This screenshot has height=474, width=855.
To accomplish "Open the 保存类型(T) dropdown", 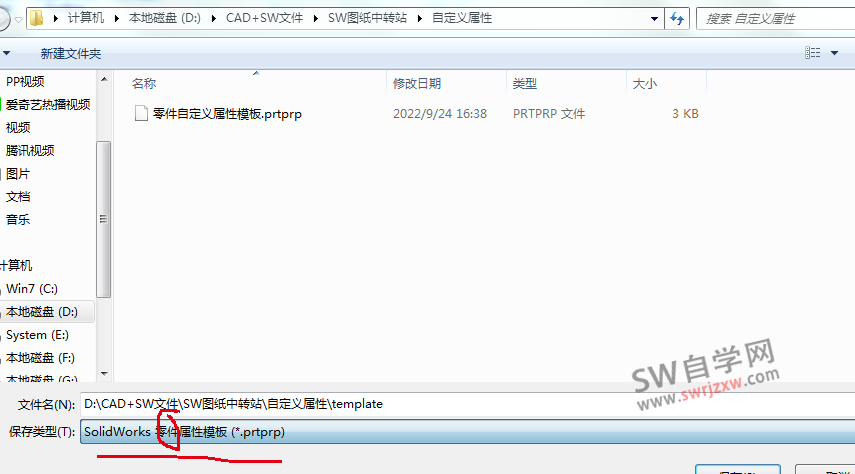I will point(468,432).
